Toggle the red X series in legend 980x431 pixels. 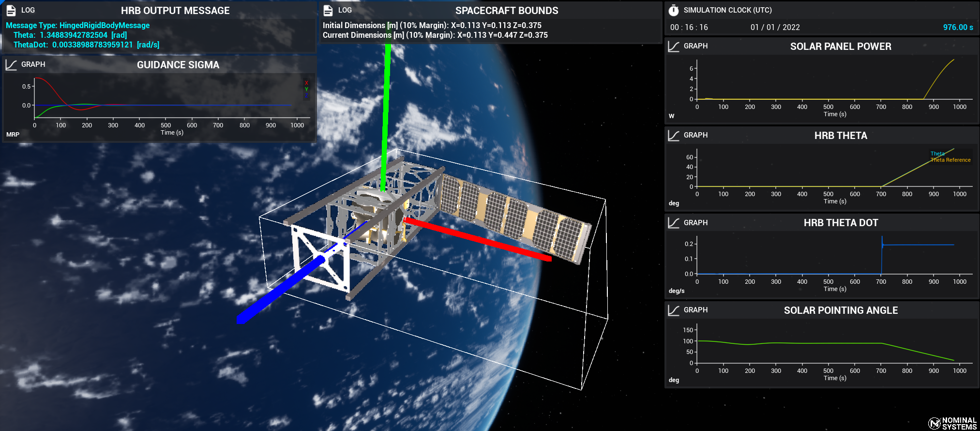click(x=306, y=83)
